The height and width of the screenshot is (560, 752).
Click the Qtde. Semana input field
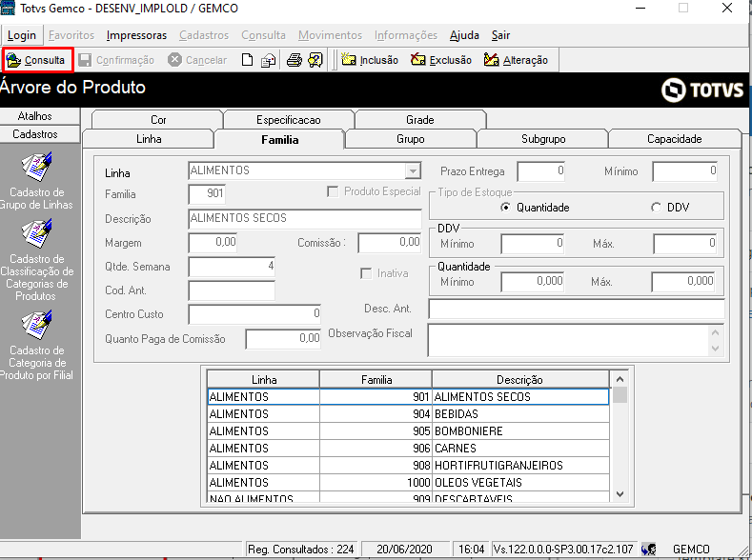[x=233, y=267]
